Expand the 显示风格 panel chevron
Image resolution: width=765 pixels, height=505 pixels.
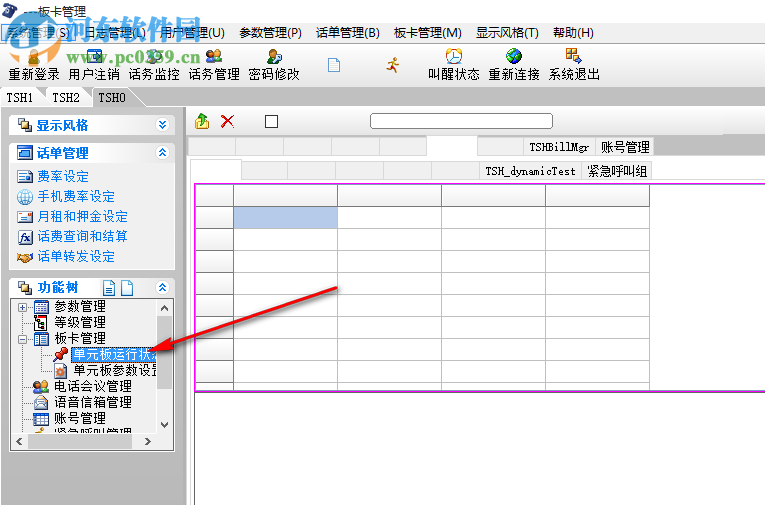162,125
